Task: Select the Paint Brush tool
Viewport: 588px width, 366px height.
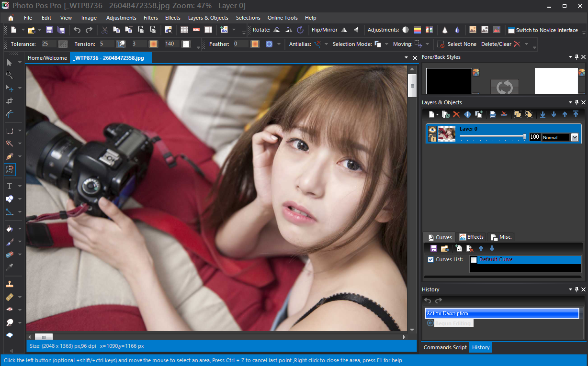Action: 9,242
